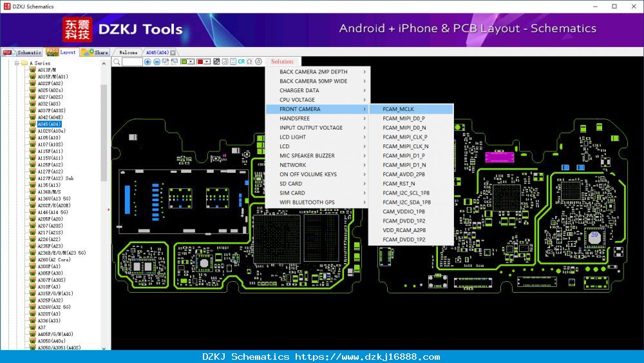Screen dimensions: 644x363
Task: Select A022F(A02) in the model tree
Action: coord(50,83)
